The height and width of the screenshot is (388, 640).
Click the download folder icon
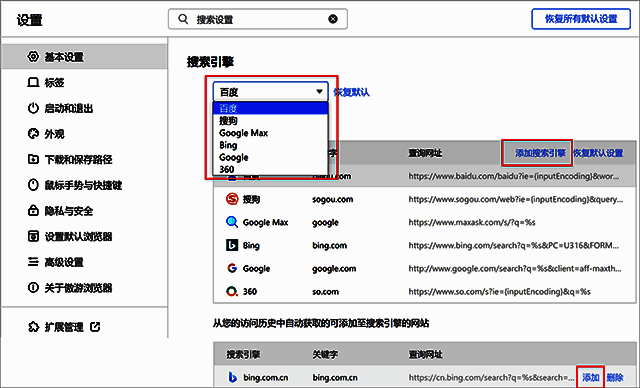tap(33, 159)
